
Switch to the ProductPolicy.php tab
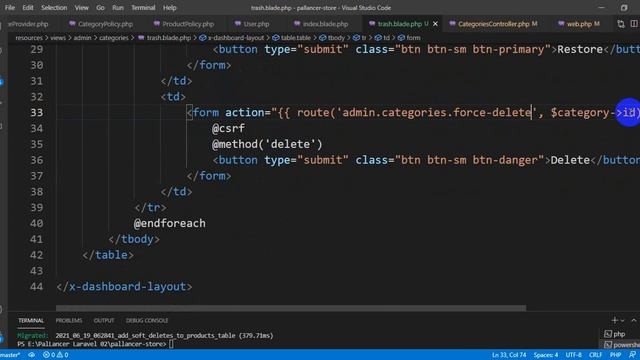(184, 24)
